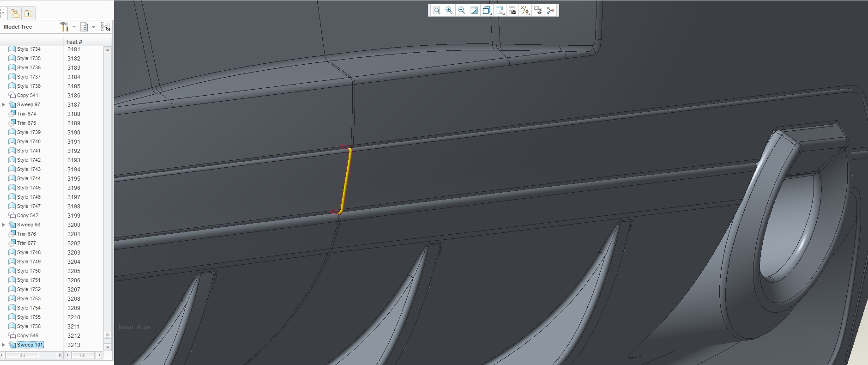Click the tree visibility filter icon

click(106, 27)
